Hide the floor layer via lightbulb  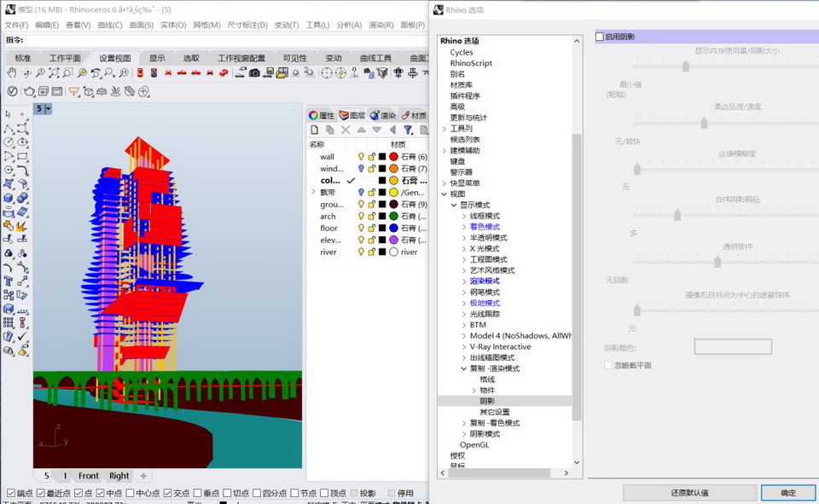(361, 229)
